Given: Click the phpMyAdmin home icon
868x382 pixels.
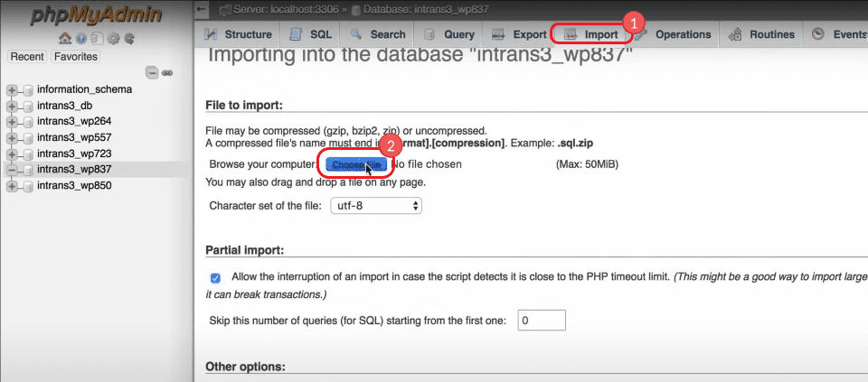Looking at the screenshot, I should pos(65,39).
